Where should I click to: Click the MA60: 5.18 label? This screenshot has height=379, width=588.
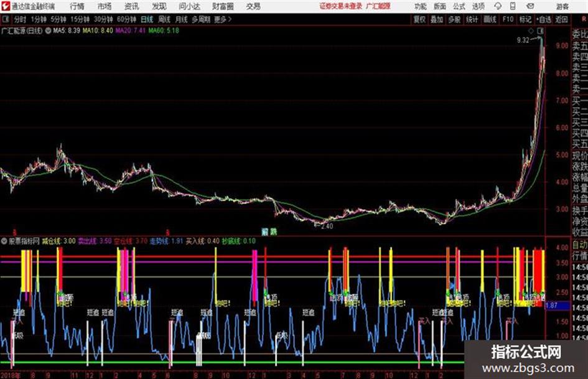click(164, 30)
